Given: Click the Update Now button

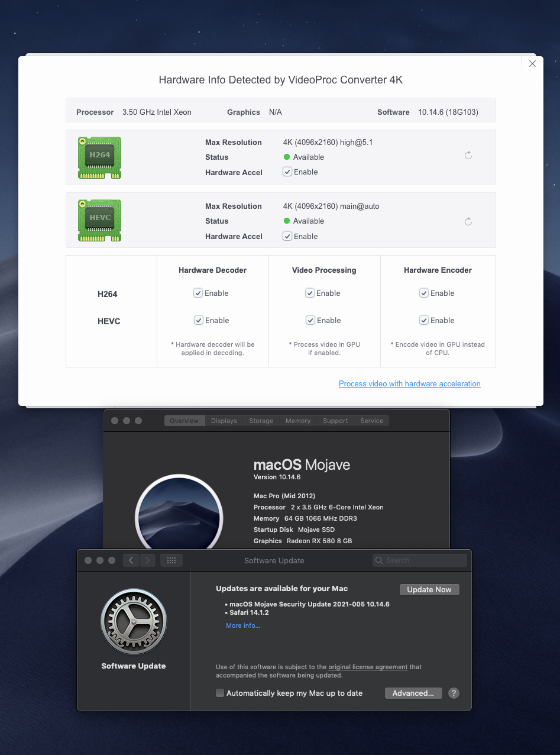Looking at the screenshot, I should point(429,589).
